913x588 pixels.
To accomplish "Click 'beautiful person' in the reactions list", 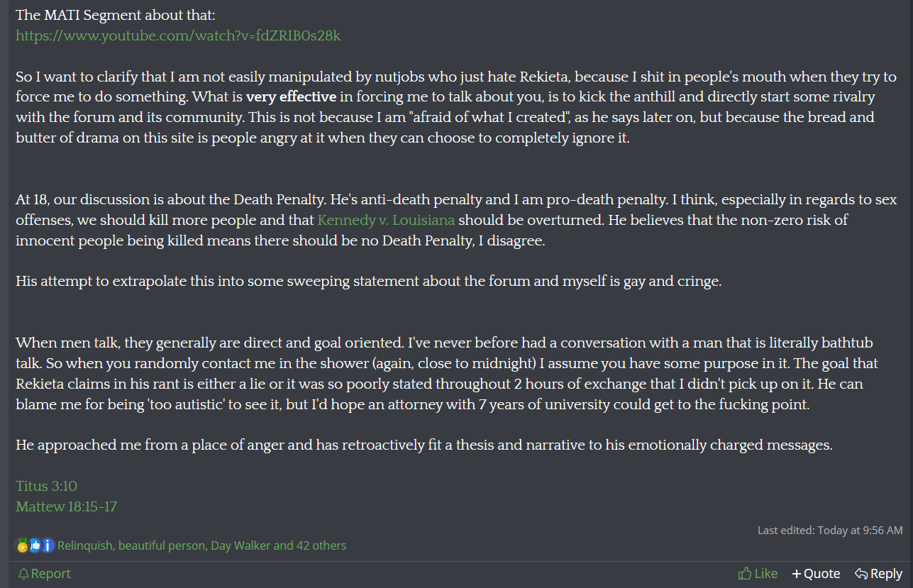I will [162, 546].
